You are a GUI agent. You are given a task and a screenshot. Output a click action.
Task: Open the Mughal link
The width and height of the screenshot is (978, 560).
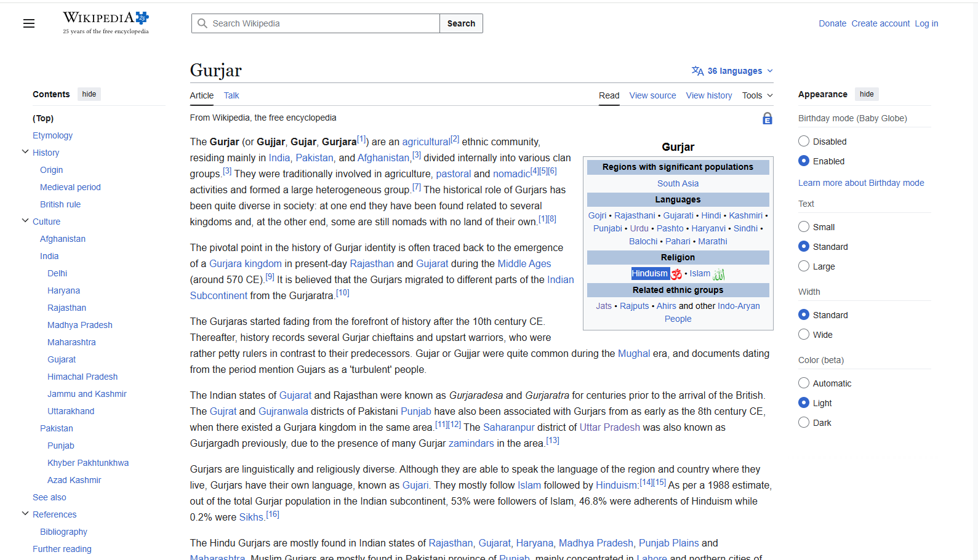pyautogui.click(x=633, y=353)
